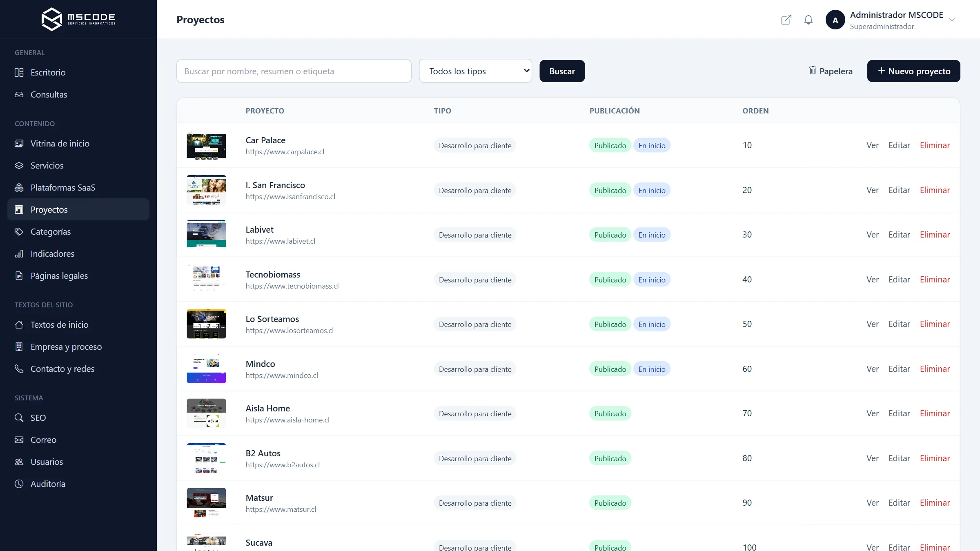Screen dimensions: 980x551
Task: Delete the Labivet project
Action: click(935, 235)
